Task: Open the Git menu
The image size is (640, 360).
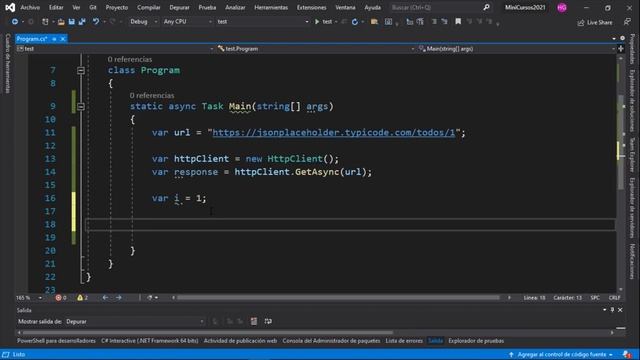Action: click(x=93, y=7)
